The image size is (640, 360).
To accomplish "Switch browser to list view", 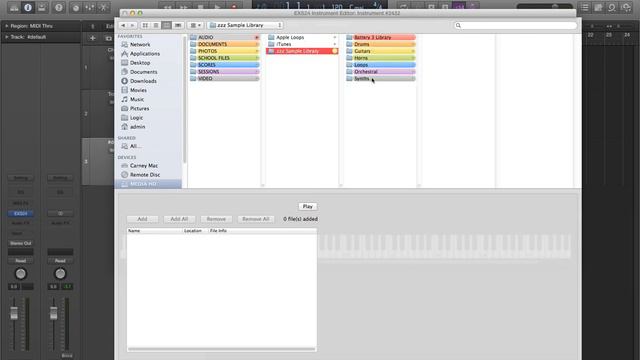I will [156, 25].
